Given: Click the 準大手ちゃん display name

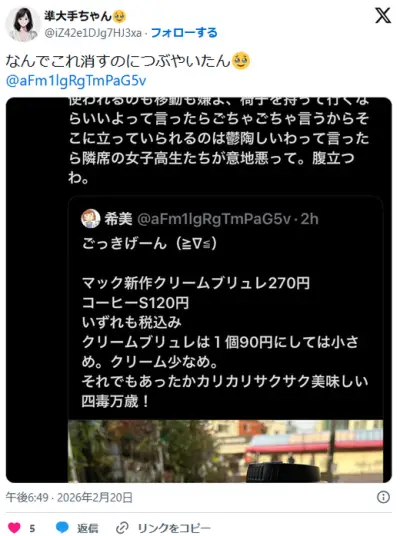Looking at the screenshot, I should coord(78,16).
